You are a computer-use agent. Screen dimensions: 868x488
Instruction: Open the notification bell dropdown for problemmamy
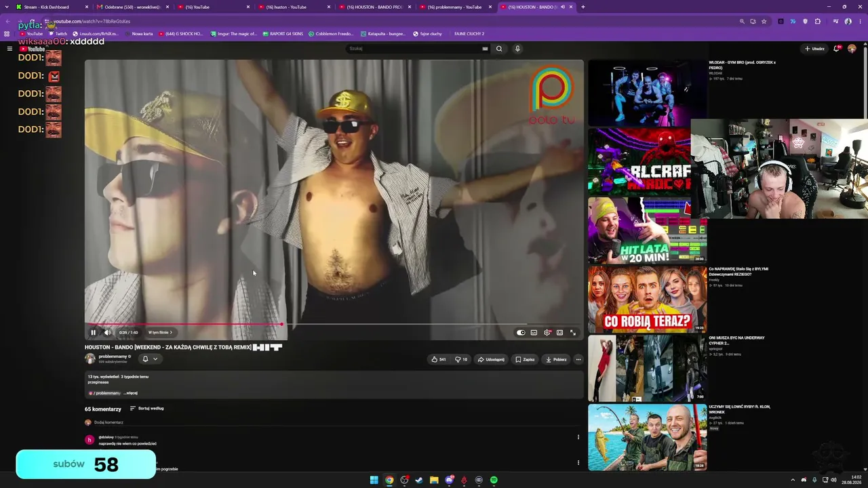150,359
